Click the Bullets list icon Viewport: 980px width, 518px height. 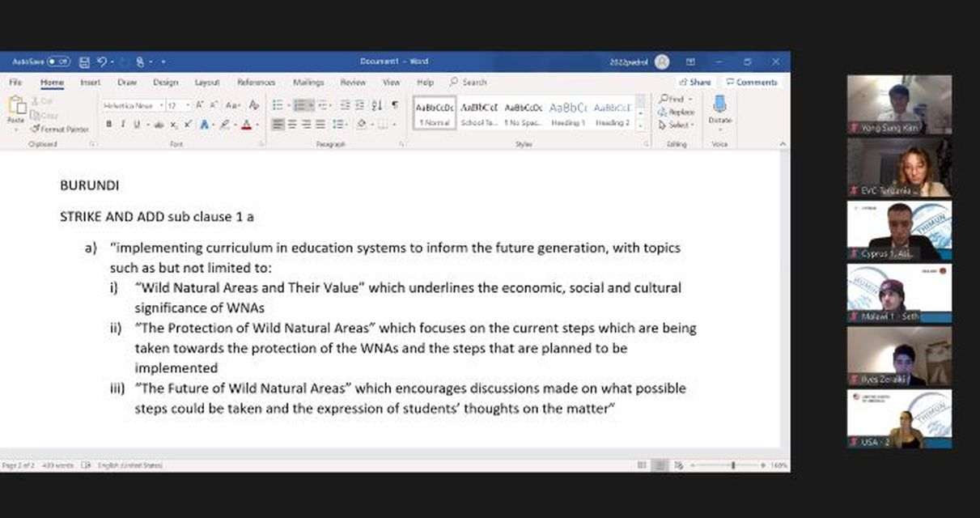pyautogui.click(x=278, y=105)
